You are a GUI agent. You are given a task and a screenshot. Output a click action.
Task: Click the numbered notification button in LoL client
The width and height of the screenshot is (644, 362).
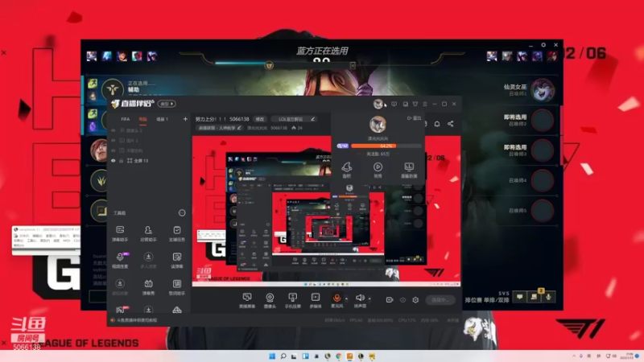pos(535,296)
